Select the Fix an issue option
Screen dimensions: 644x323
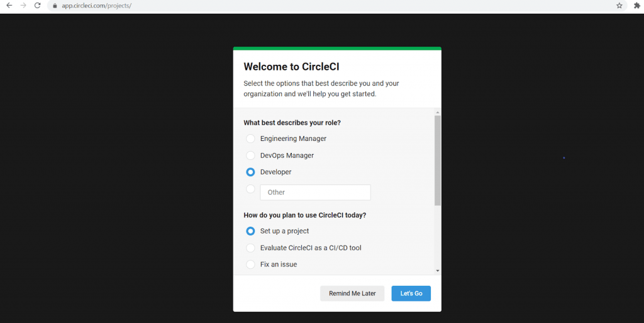pyautogui.click(x=250, y=264)
